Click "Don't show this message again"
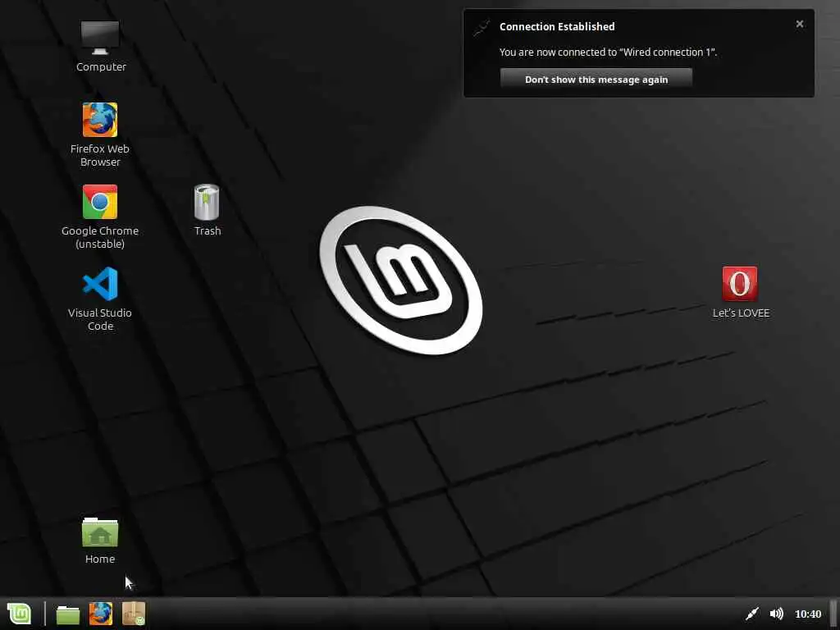The image size is (840, 630). pos(596,80)
